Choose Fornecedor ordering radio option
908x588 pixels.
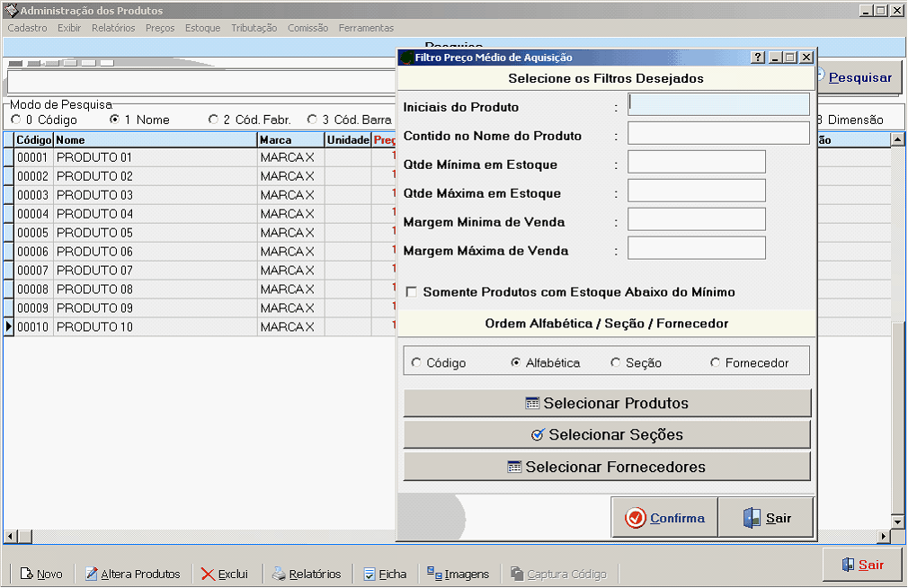point(716,363)
